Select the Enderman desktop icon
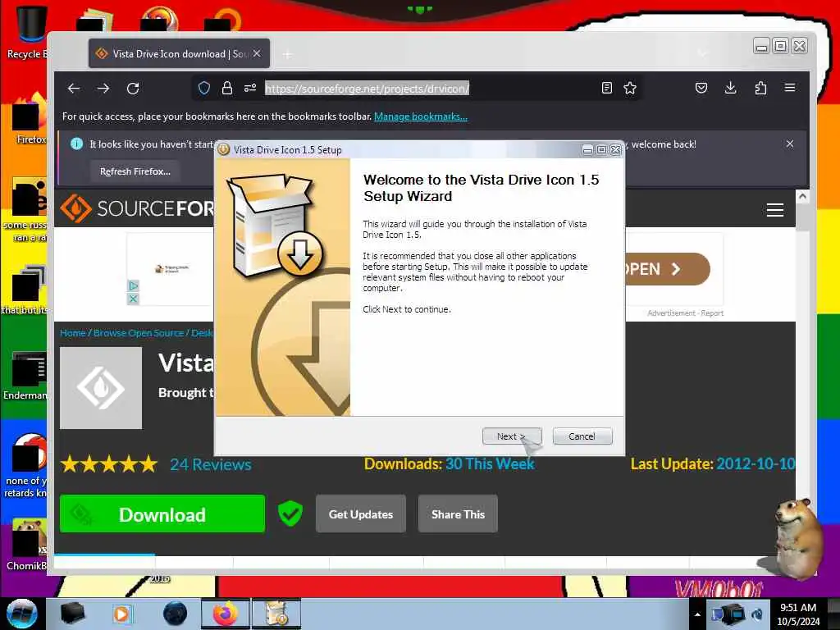Screen dimensions: 840x630 pyautogui.click(x=25, y=375)
